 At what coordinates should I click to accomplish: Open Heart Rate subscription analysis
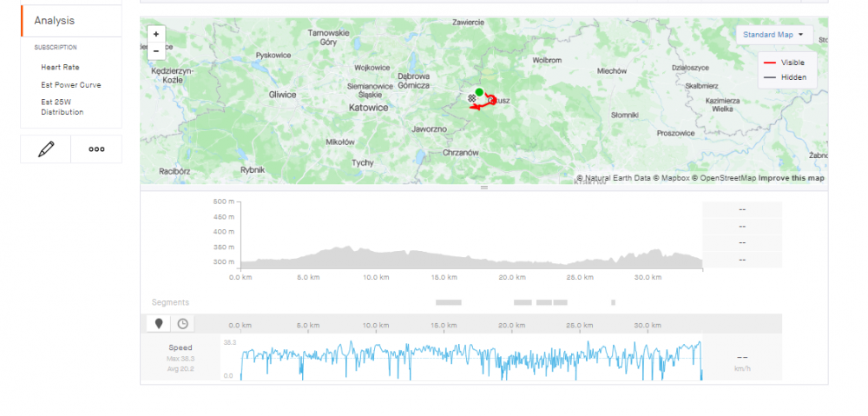(x=60, y=67)
